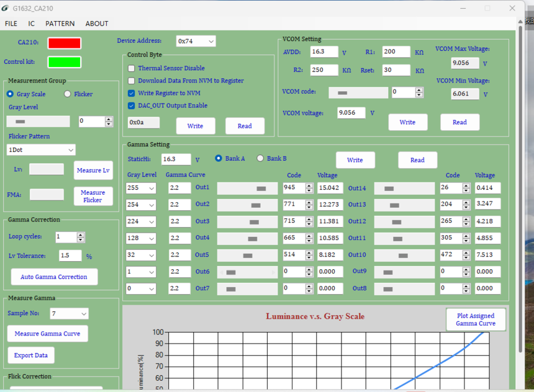
Task: Open the PATTERN menu
Action: click(60, 24)
